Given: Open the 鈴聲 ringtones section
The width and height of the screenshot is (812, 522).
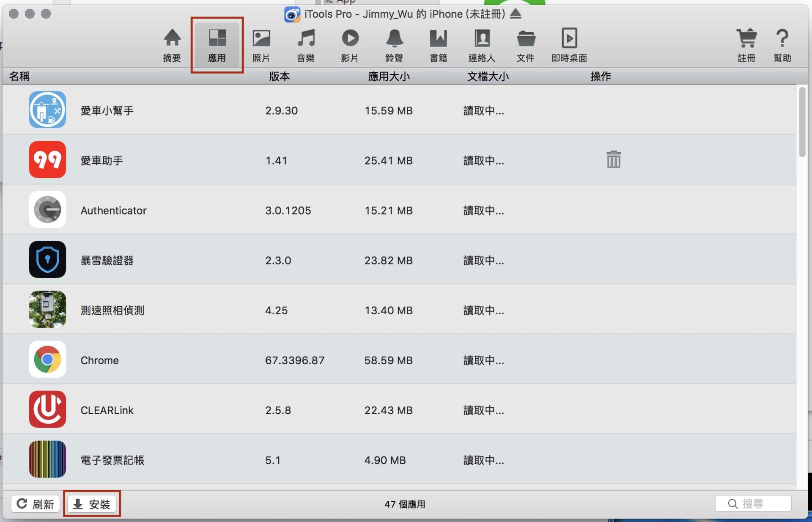Looking at the screenshot, I should click(394, 45).
